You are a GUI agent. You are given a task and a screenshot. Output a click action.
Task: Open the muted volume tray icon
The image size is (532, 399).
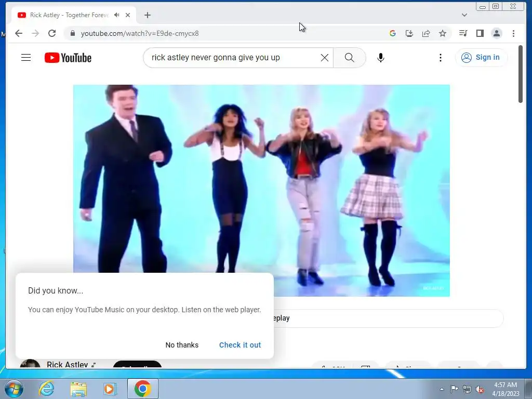pos(480,389)
